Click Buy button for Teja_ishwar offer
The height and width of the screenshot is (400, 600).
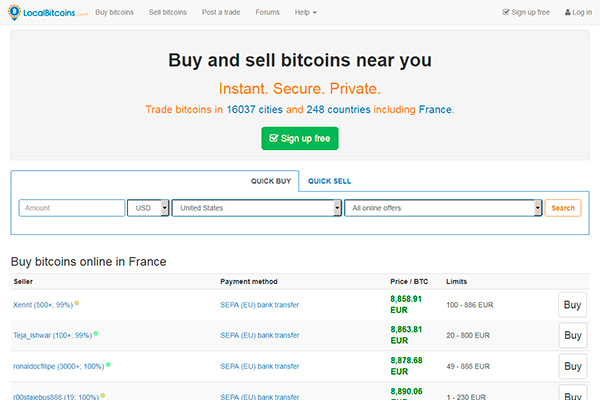572,335
